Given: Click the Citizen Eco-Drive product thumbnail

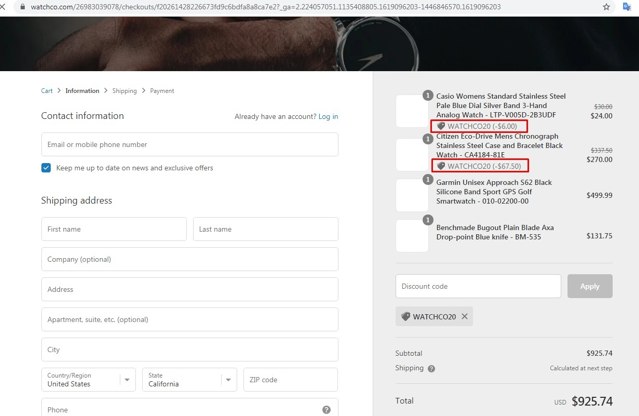Looking at the screenshot, I should pyautogui.click(x=412, y=155).
